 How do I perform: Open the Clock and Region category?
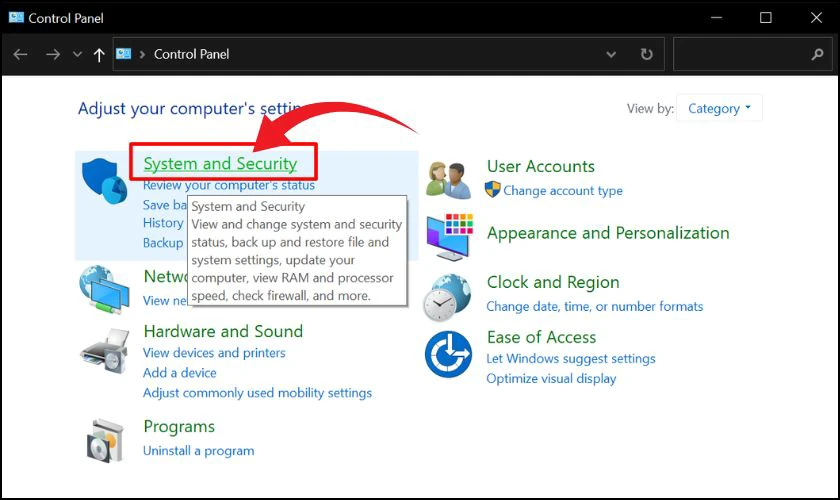point(553,282)
